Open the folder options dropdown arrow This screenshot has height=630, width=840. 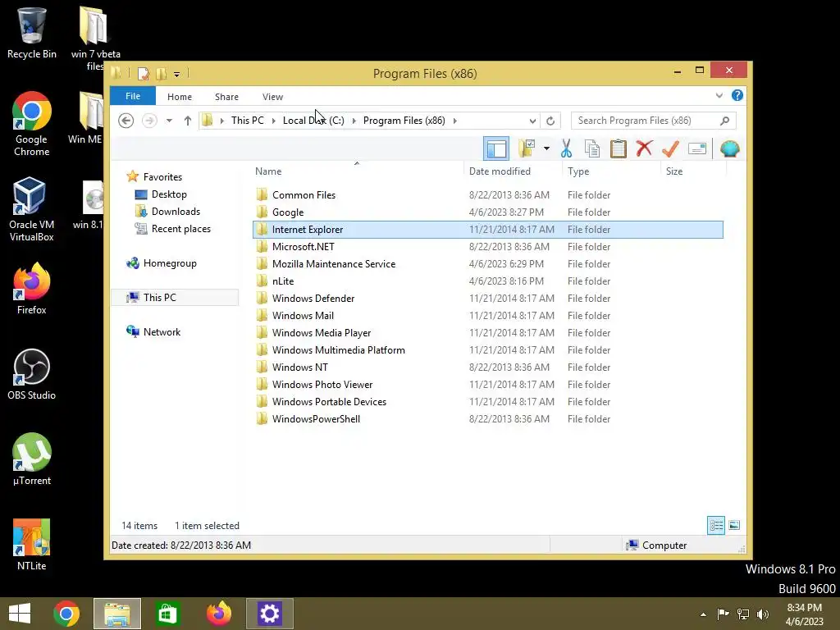tap(546, 148)
